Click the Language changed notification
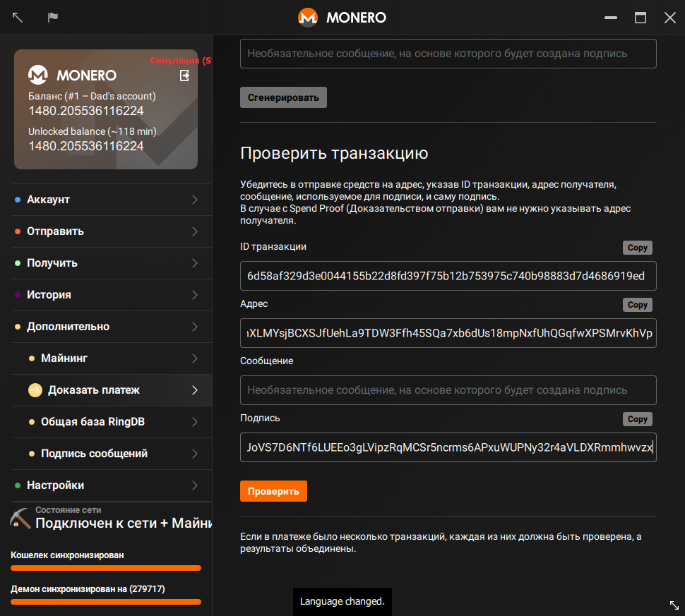Viewport: 685px width, 616px height. [342, 602]
